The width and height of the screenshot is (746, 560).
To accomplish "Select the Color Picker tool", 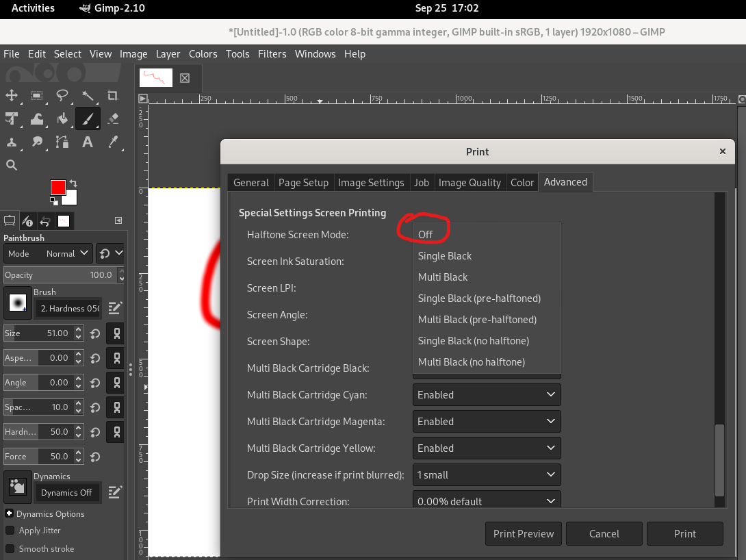I will click(113, 142).
